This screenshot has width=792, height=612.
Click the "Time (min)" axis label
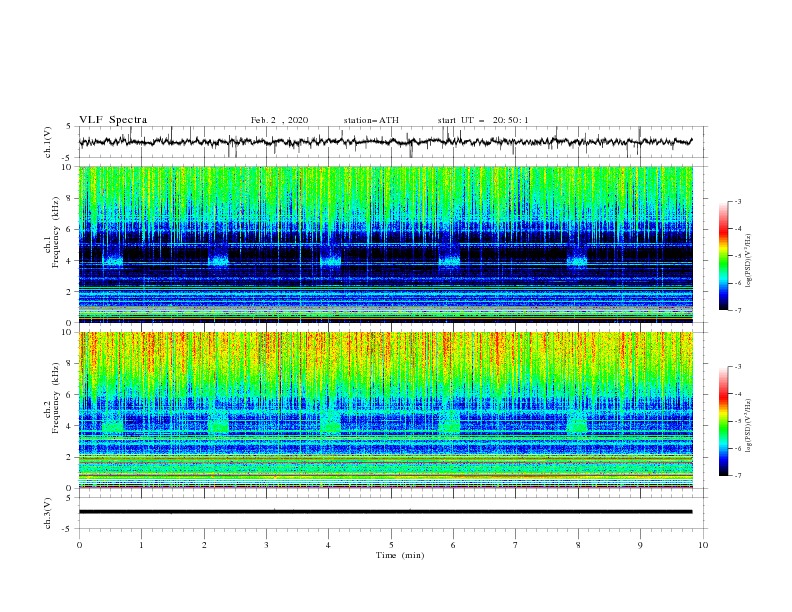[x=400, y=555]
